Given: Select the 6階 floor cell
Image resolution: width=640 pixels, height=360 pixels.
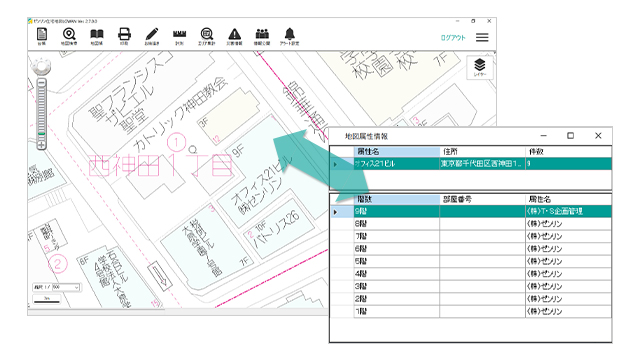Looking at the screenshot, I should click(x=397, y=249).
